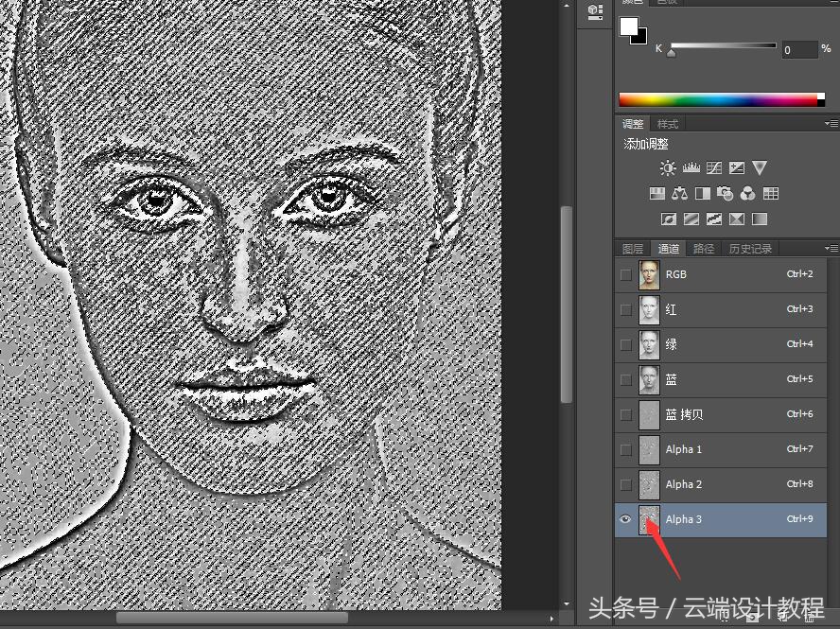This screenshot has width=840, height=629.
Task: Click the white foreground color swatch
Action: pyautogui.click(x=628, y=26)
